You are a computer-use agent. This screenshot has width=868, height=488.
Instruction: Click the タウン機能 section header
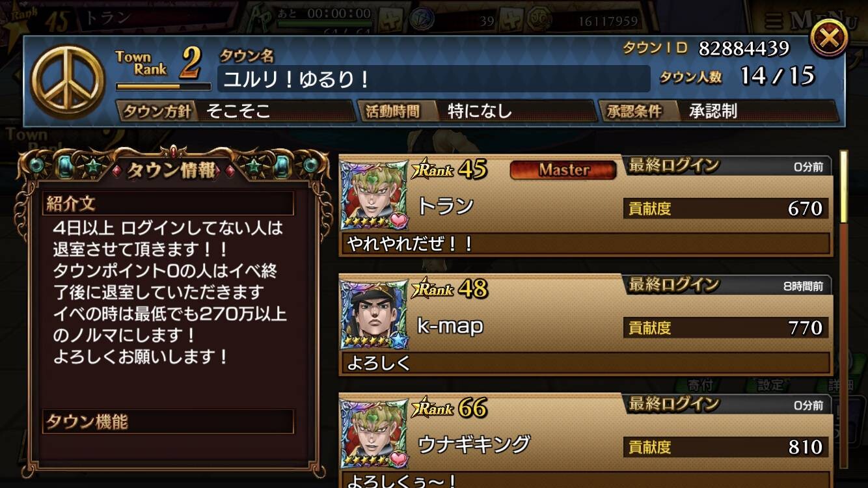click(x=168, y=422)
